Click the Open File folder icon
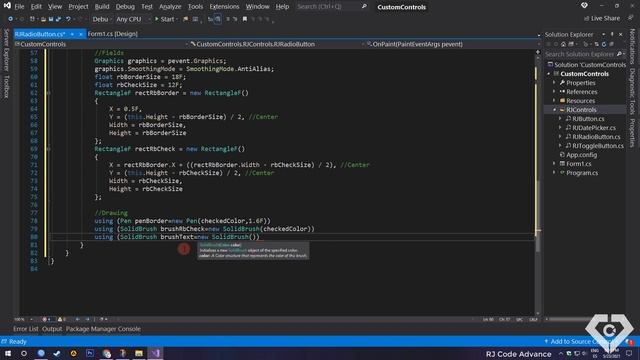 (43, 19)
